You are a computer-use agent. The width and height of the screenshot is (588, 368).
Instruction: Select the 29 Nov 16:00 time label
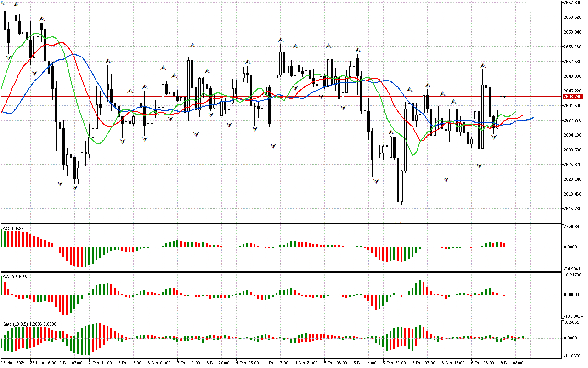(x=42, y=362)
